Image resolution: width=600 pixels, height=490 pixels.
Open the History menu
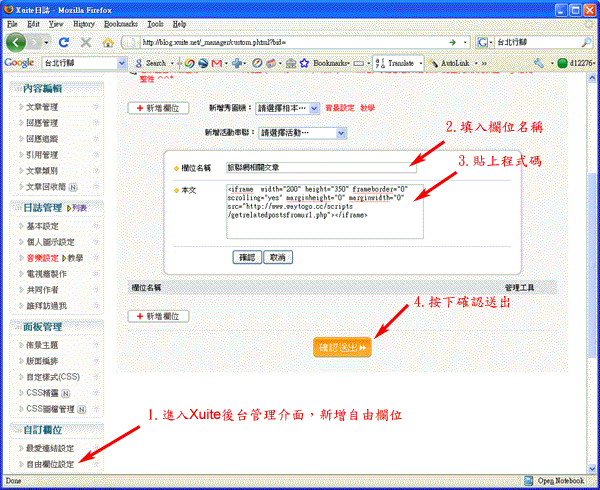coord(84,22)
